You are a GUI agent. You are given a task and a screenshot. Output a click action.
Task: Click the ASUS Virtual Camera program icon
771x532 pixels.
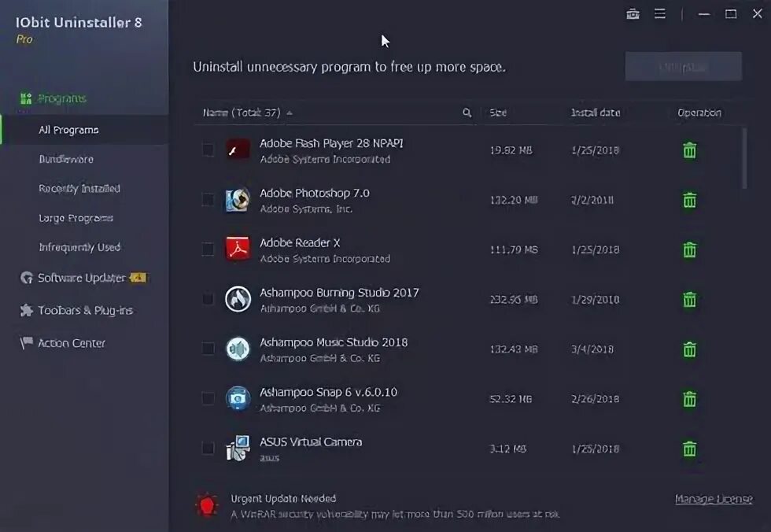238,448
